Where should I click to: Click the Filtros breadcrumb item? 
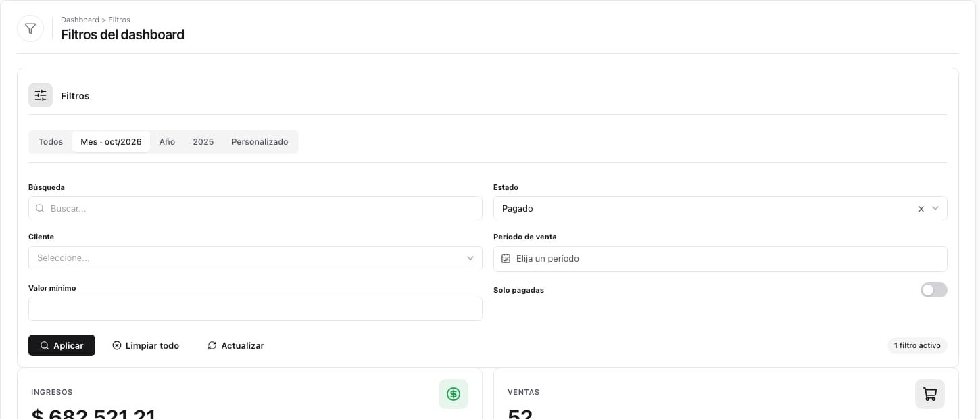click(x=120, y=20)
